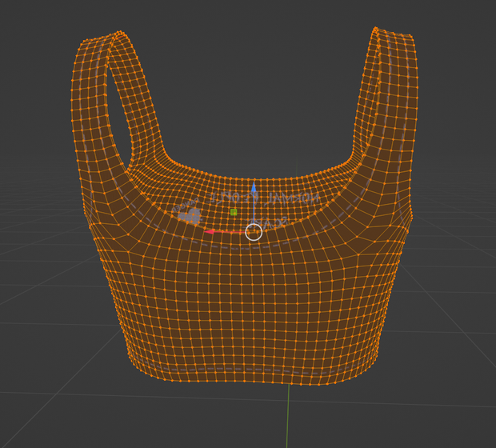Click the grey heart logo on inner label
Viewport: 496px width, 448px height.
189,216
